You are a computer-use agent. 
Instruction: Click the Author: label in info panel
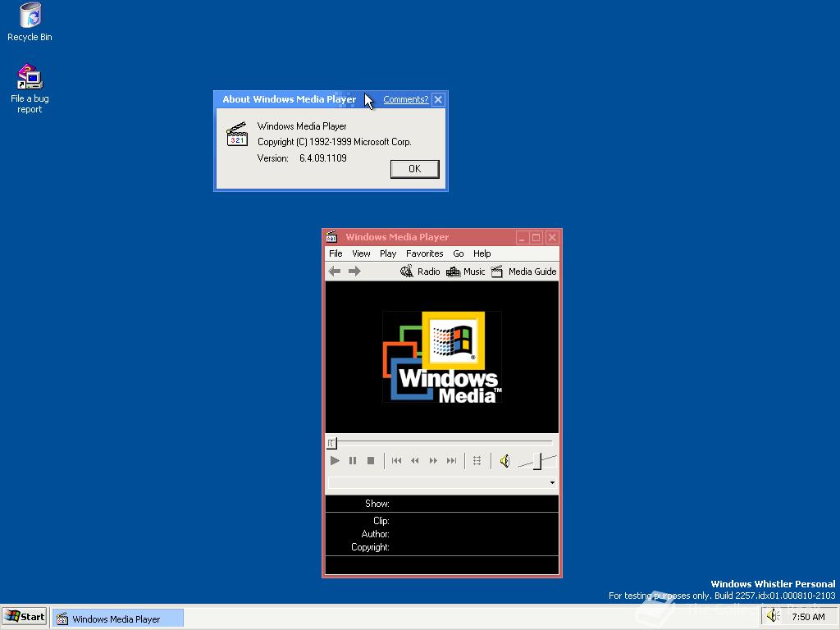point(375,534)
